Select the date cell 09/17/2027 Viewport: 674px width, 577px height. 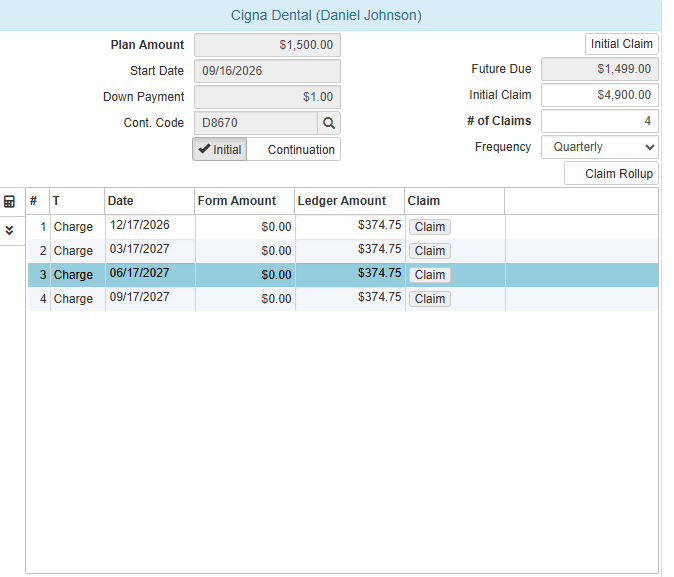(x=150, y=299)
